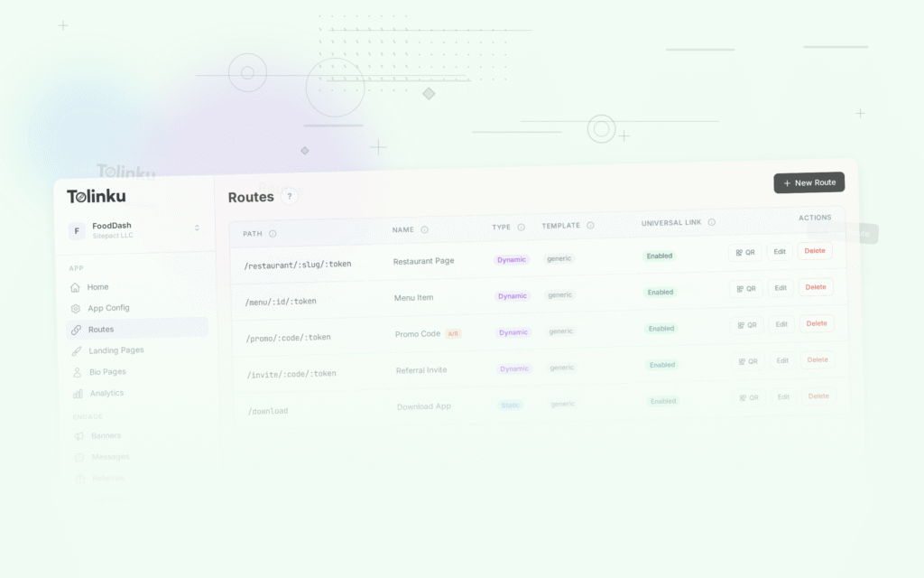Open Bio Pages via the person icon
The image size is (924, 578).
click(77, 371)
